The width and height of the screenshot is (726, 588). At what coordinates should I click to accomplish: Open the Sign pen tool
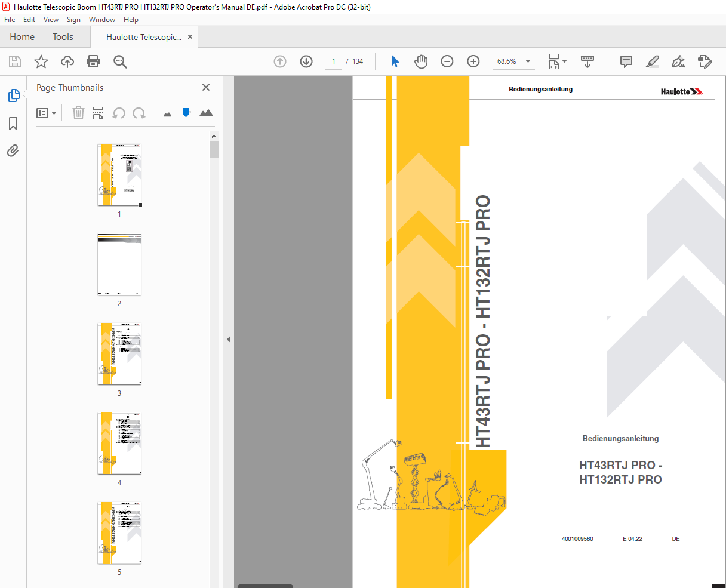(679, 61)
